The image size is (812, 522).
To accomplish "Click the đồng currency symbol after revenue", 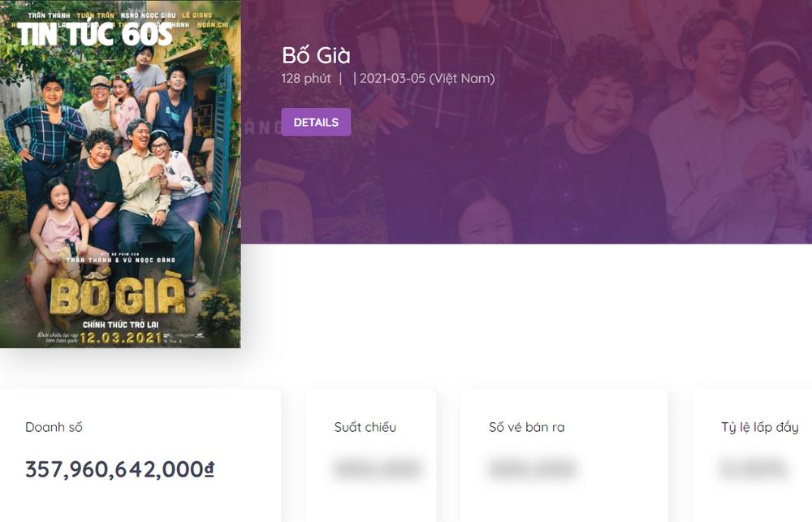I will [209, 469].
